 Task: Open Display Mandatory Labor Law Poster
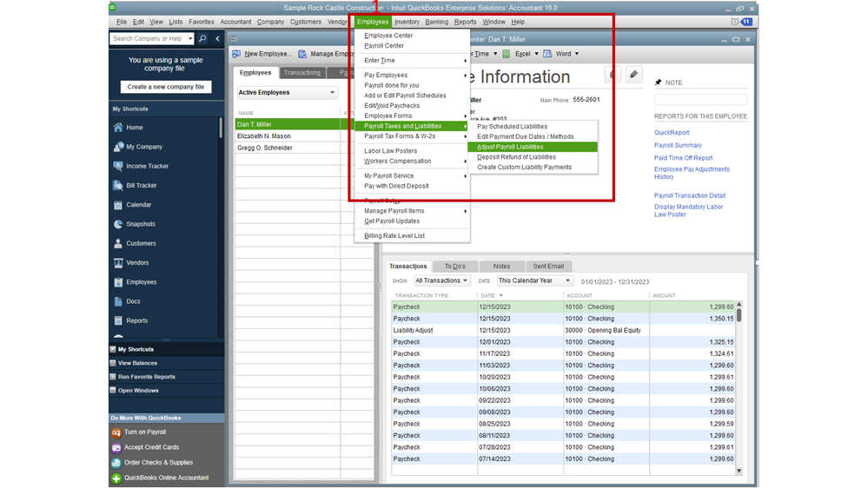[689, 210]
